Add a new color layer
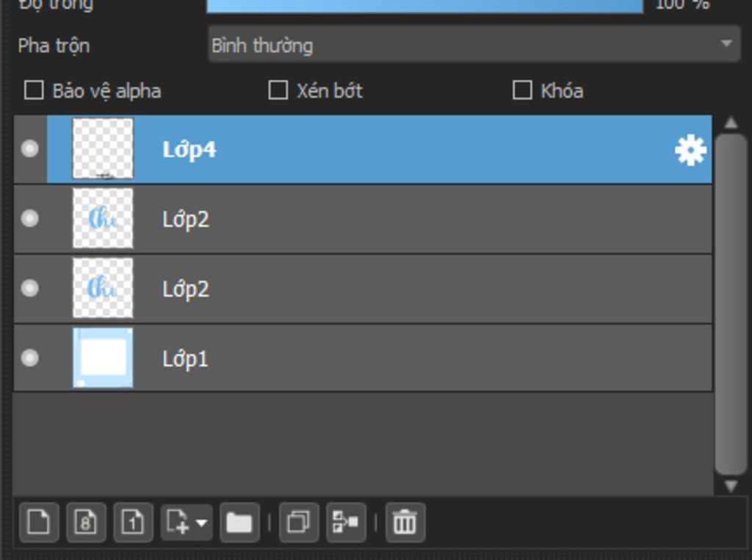Screen dimensions: 752x560 point(38,523)
